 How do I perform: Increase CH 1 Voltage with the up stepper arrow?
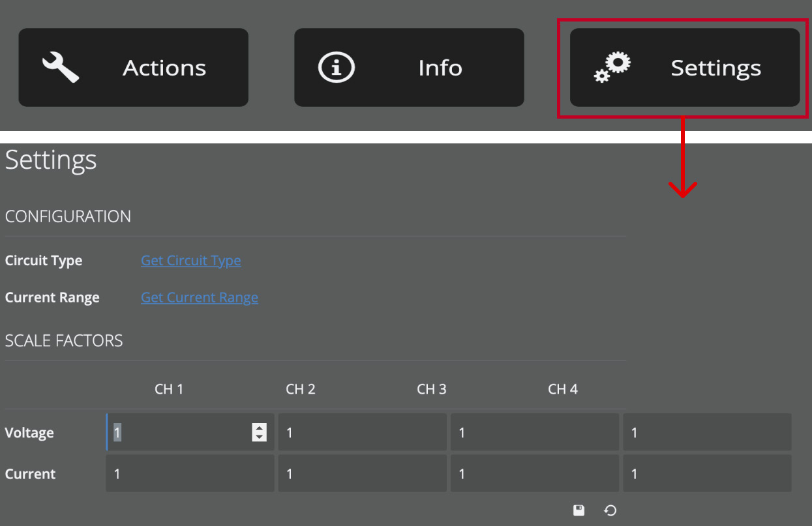[259, 428]
